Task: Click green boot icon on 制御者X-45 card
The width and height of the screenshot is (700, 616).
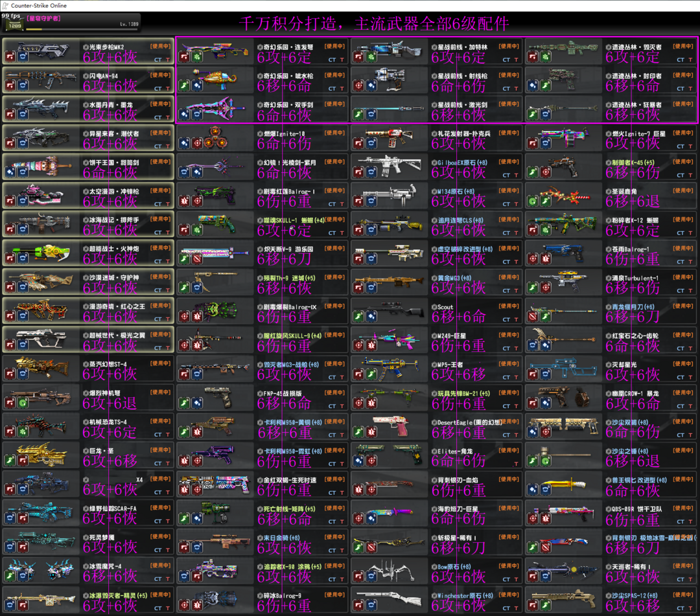Action: point(532,172)
